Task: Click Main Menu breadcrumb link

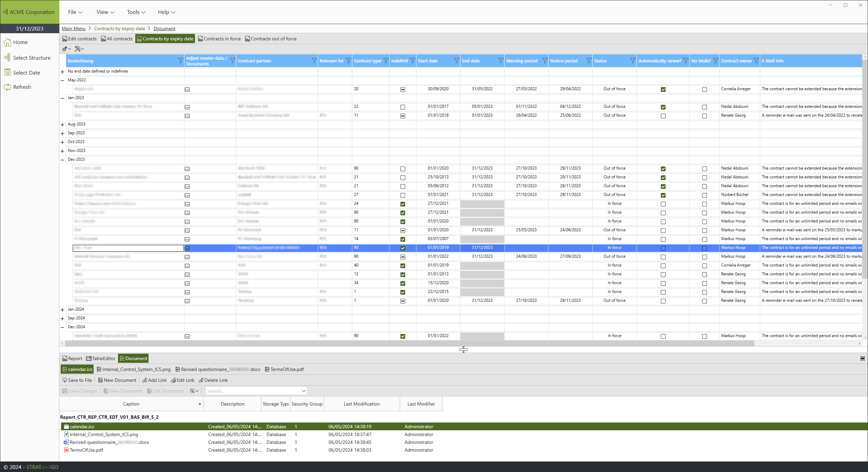Action: pyautogui.click(x=74, y=28)
